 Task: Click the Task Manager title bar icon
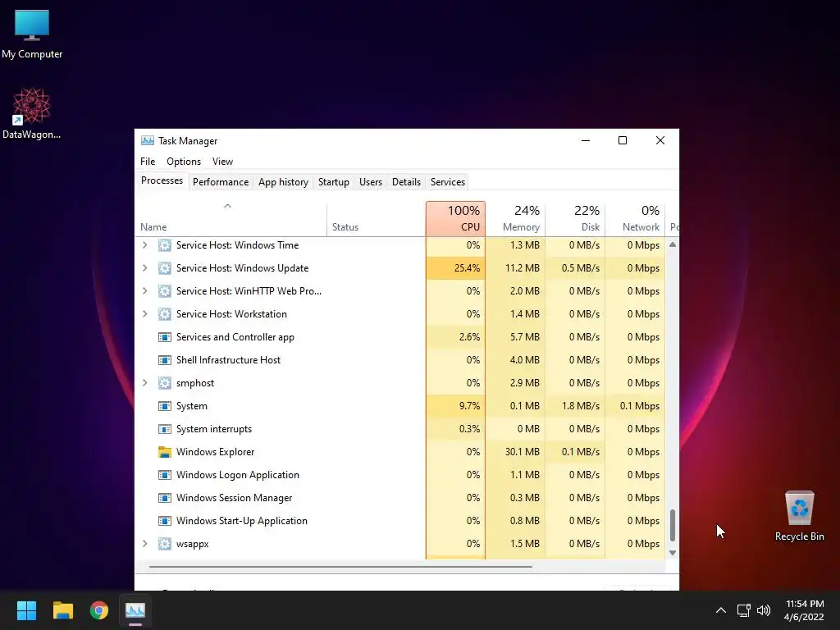click(148, 141)
